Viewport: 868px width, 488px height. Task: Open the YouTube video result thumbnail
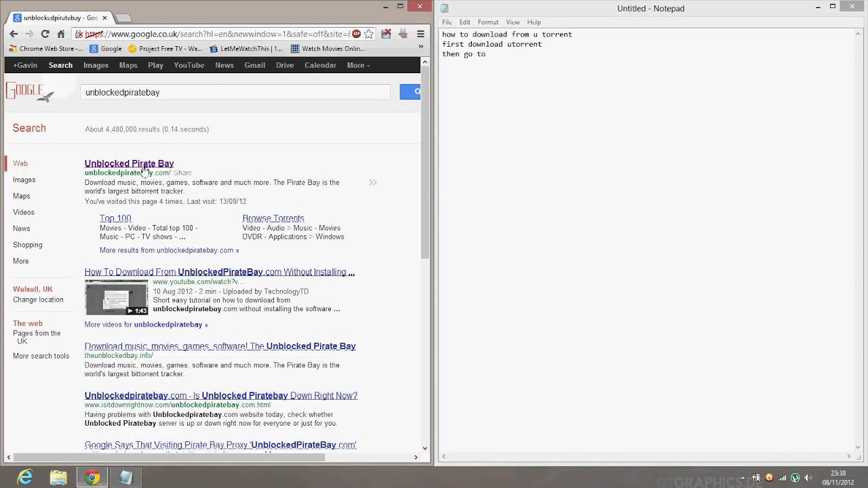(116, 298)
